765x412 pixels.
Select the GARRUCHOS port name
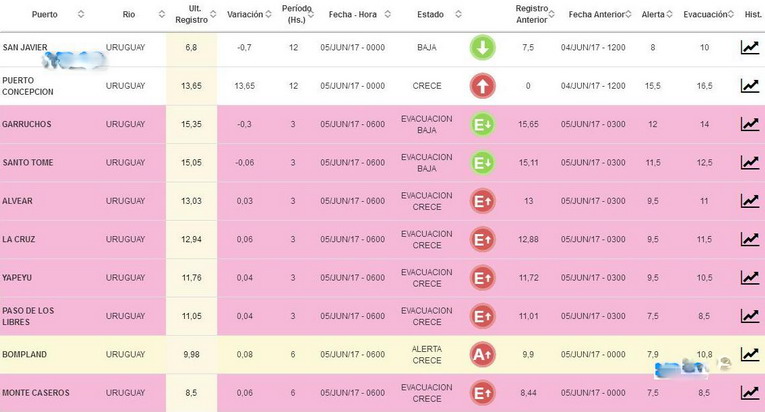click(26, 124)
